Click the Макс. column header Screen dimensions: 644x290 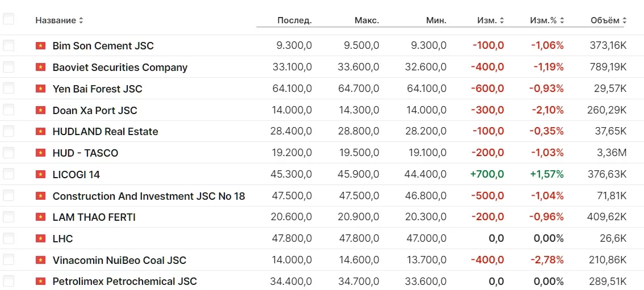[366, 20]
